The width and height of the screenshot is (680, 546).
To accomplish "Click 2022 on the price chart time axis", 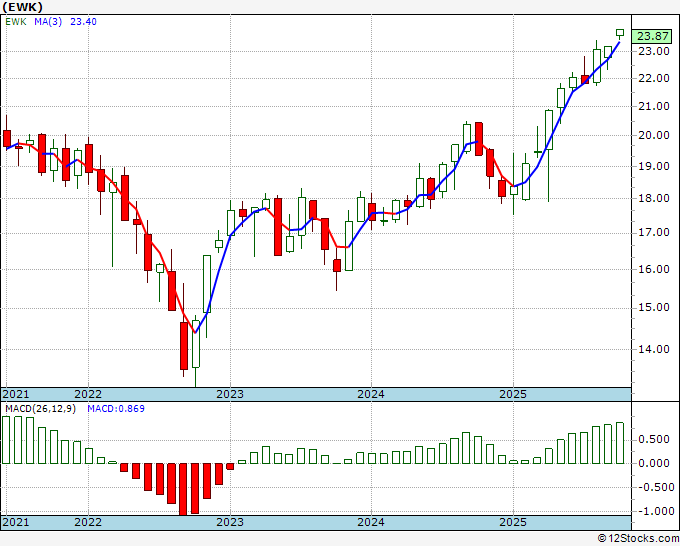I will point(88,394).
